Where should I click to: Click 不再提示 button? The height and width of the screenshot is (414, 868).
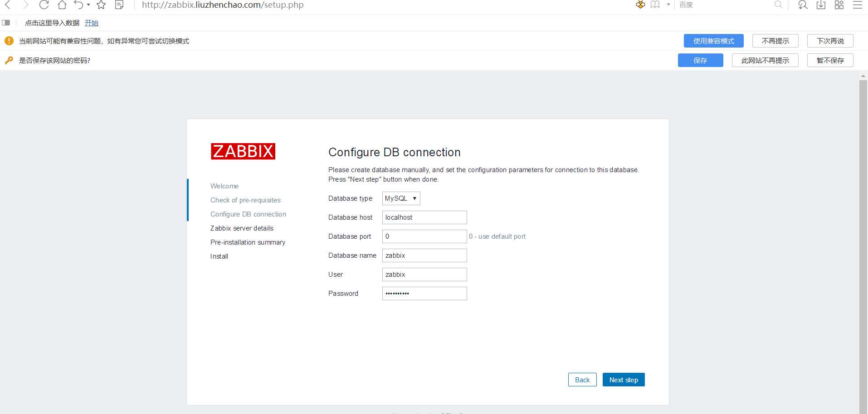point(775,41)
